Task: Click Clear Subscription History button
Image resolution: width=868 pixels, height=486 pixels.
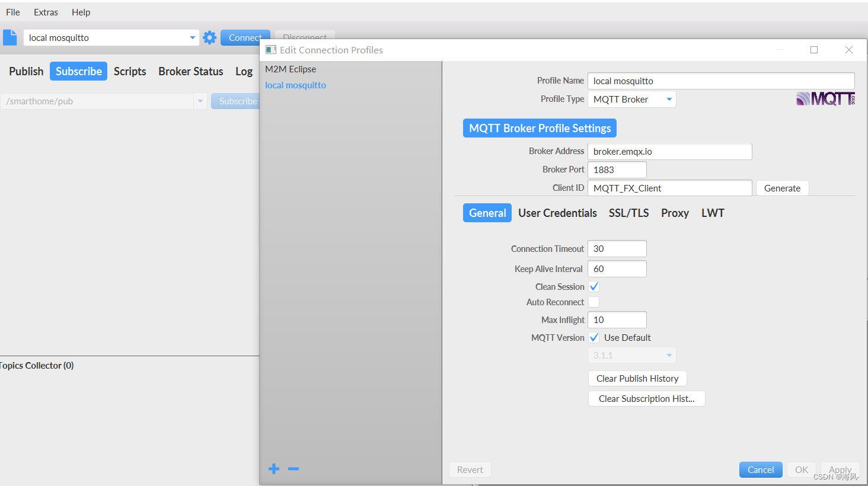Action: [x=646, y=398]
